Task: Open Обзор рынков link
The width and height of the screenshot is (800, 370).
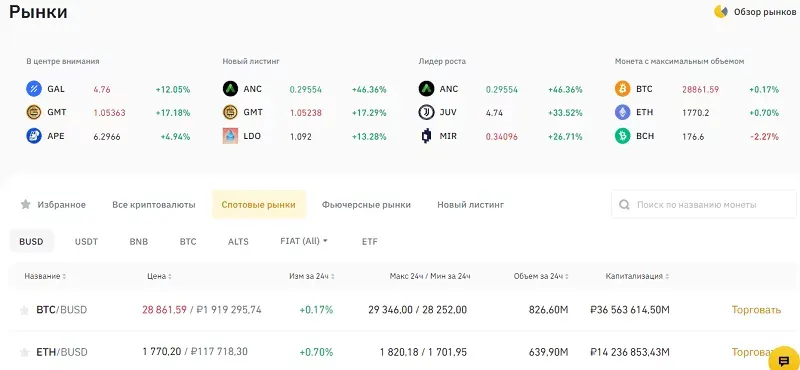Action: [x=764, y=12]
